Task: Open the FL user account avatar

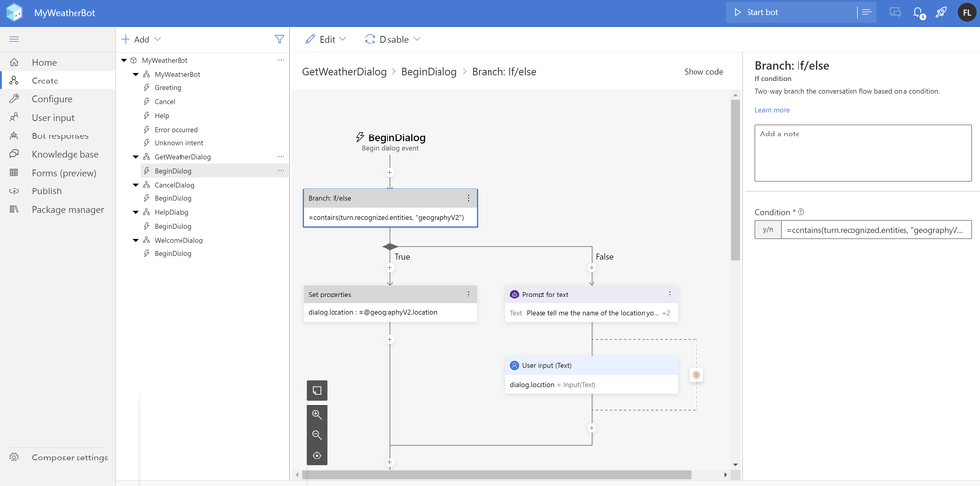Action: point(967,12)
